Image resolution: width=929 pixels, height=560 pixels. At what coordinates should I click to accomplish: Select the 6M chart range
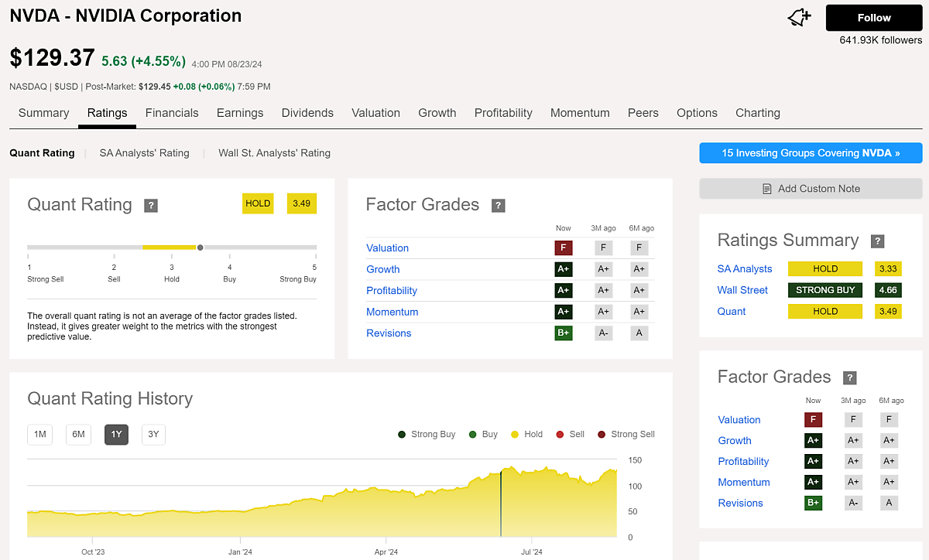(x=78, y=435)
